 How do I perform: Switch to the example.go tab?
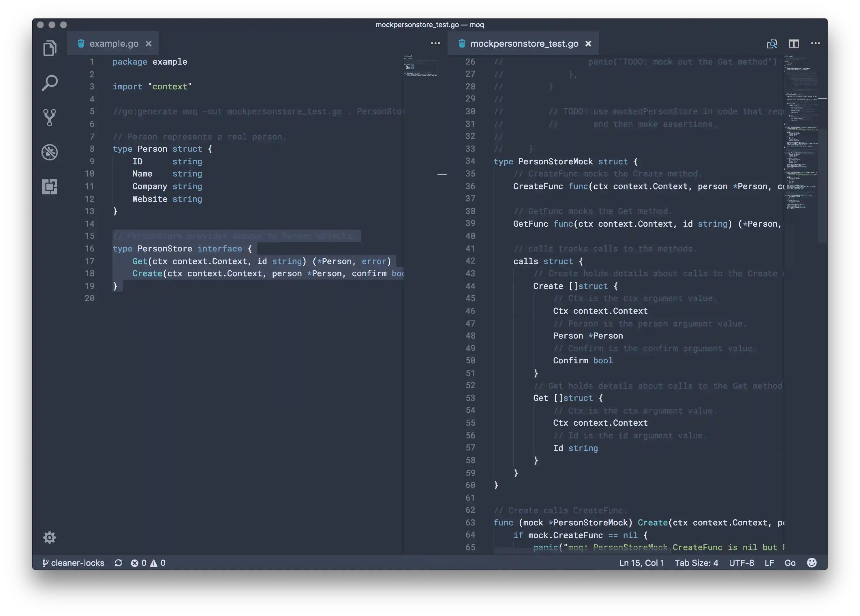(x=113, y=44)
